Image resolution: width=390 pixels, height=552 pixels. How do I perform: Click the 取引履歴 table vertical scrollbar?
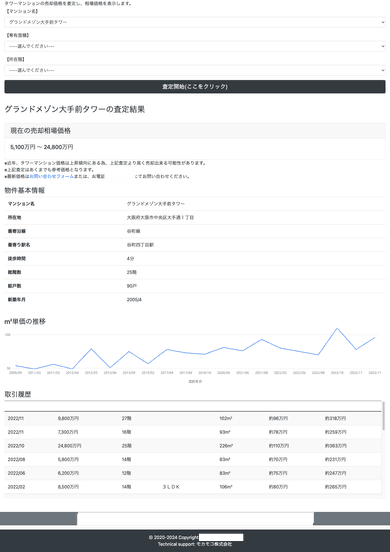(384, 415)
